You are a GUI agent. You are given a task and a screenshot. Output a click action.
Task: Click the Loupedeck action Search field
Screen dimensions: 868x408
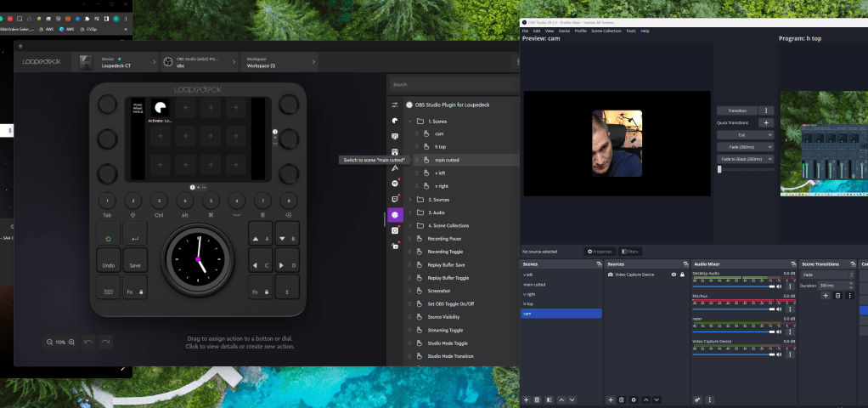coord(453,85)
